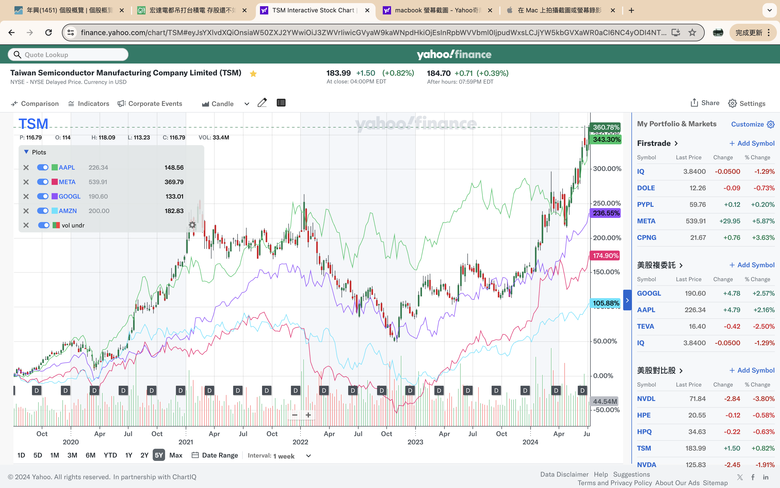Toggle META plot visibility switch
Viewport: 780px width, 488px height.
pyautogui.click(x=43, y=182)
